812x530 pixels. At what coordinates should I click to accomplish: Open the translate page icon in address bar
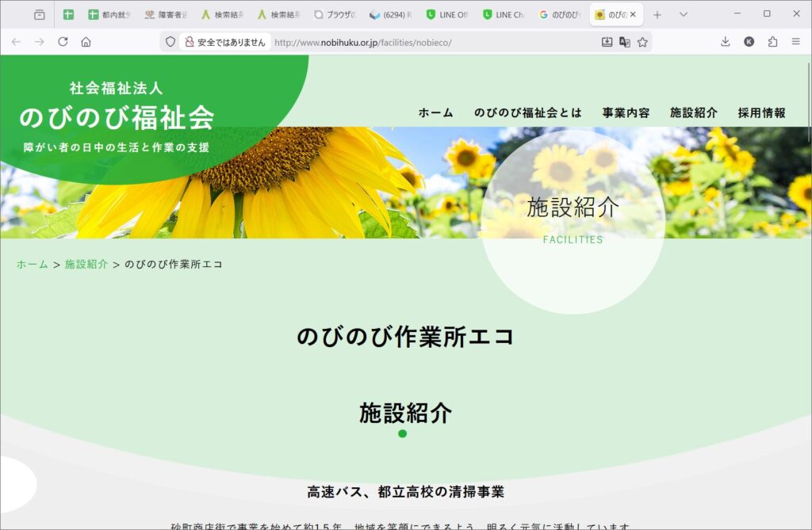[x=625, y=42]
